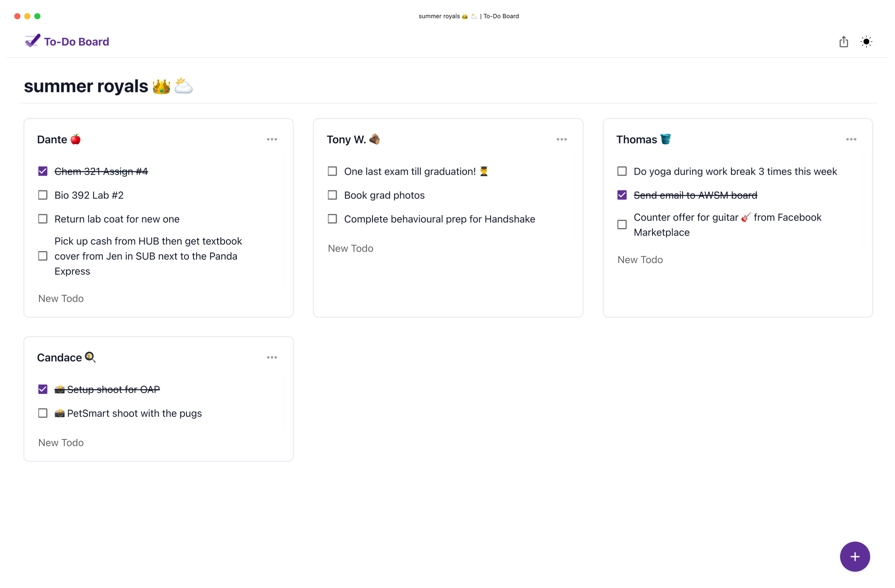Uncheck the completed Chem 321 Assign #4 task
Viewport: 895px width, 588px height.
pyautogui.click(x=43, y=171)
